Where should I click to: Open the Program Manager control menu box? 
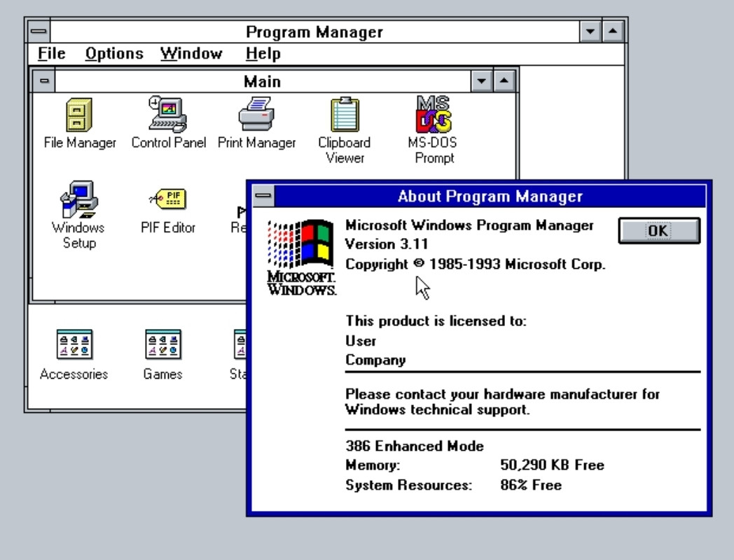(39, 31)
